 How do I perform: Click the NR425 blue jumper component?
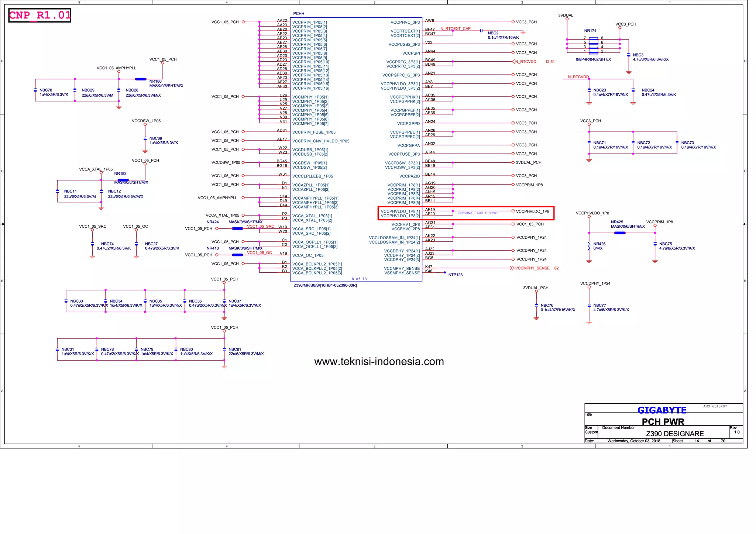(x=620, y=233)
